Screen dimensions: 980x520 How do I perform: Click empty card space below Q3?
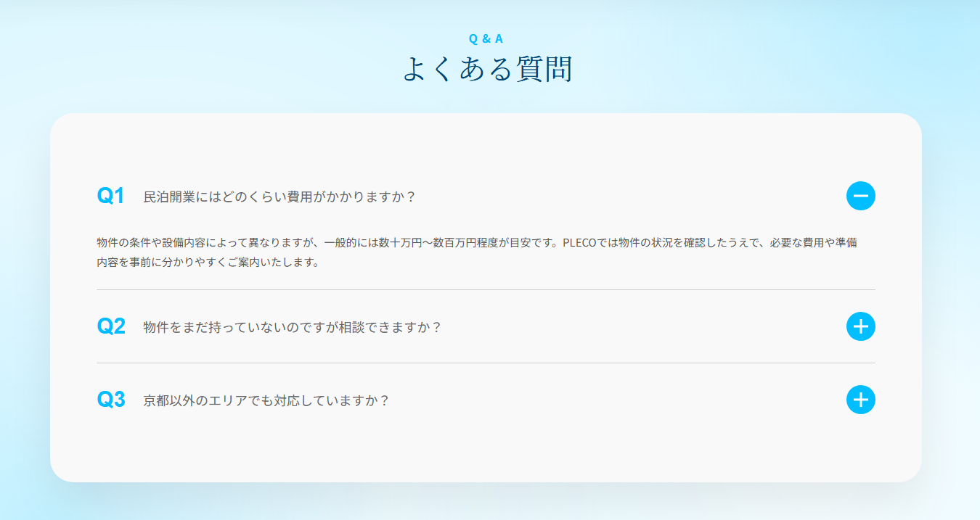click(486, 450)
